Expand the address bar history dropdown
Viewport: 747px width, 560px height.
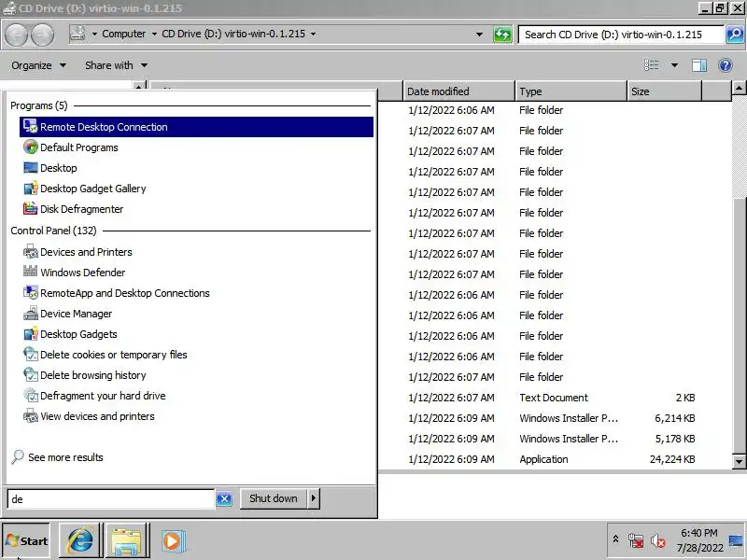tap(479, 35)
